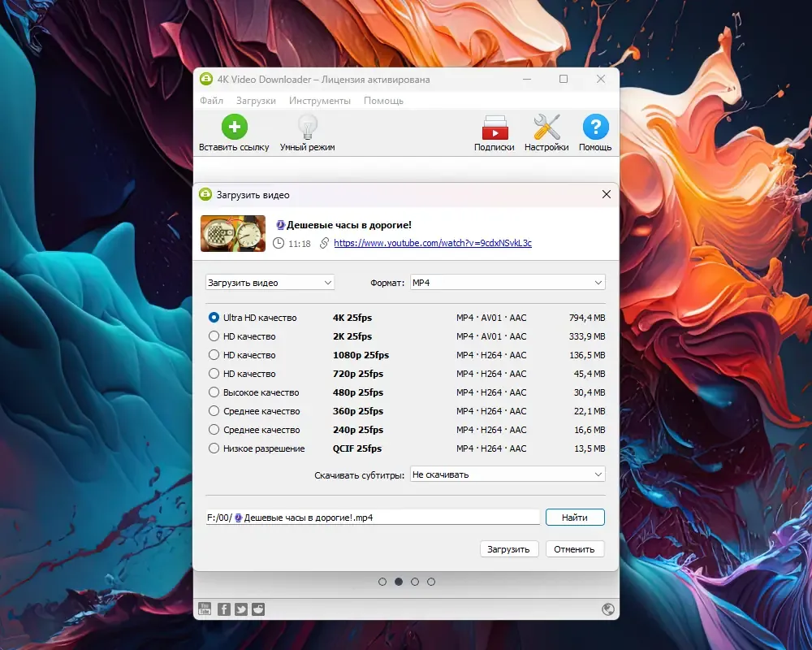Toggle Smart Mode lightbulb icon

point(307,127)
